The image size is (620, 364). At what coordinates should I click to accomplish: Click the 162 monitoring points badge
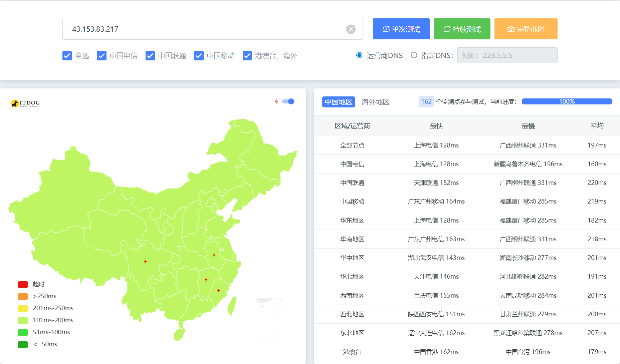point(426,102)
